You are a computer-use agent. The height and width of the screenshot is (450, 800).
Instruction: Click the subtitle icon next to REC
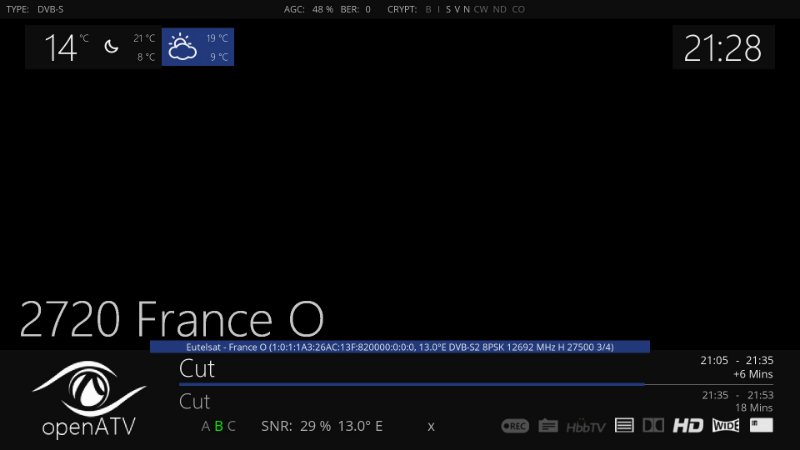(548, 426)
